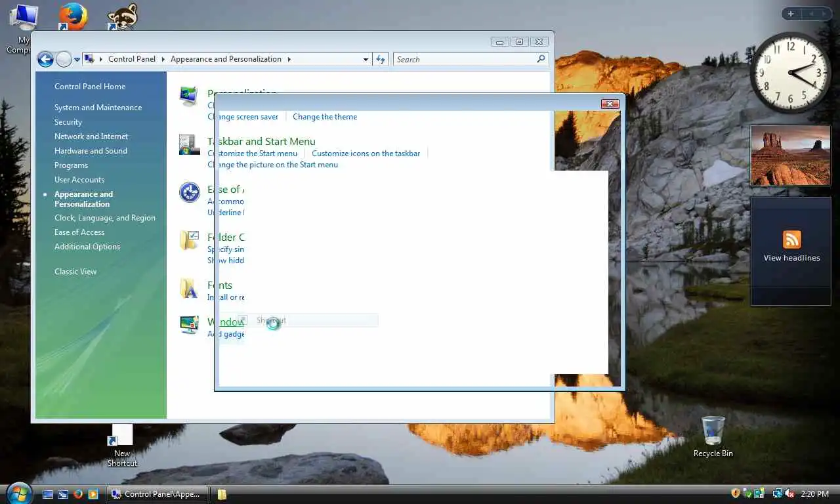The image size is (840, 504).
Task: Switch to Classic View
Action: pyautogui.click(x=75, y=272)
